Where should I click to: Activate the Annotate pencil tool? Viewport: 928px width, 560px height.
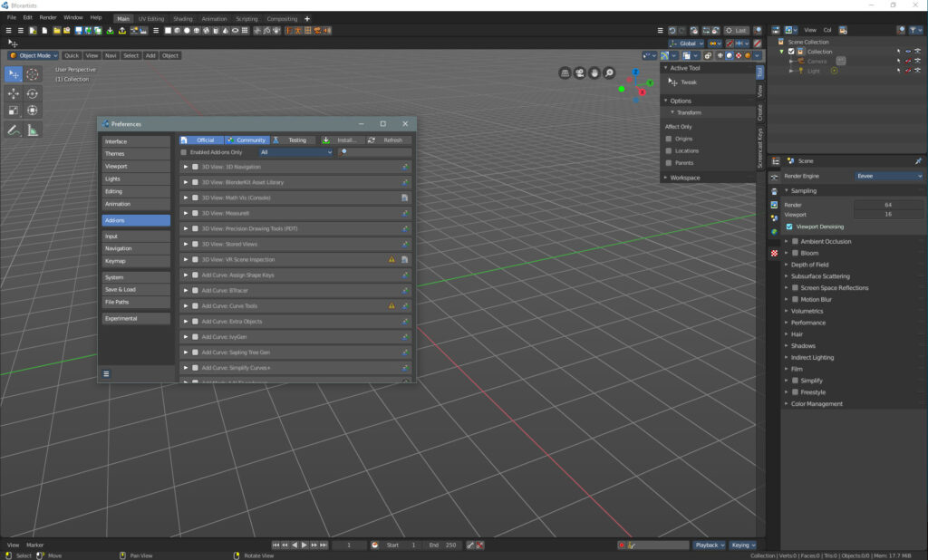pyautogui.click(x=14, y=130)
